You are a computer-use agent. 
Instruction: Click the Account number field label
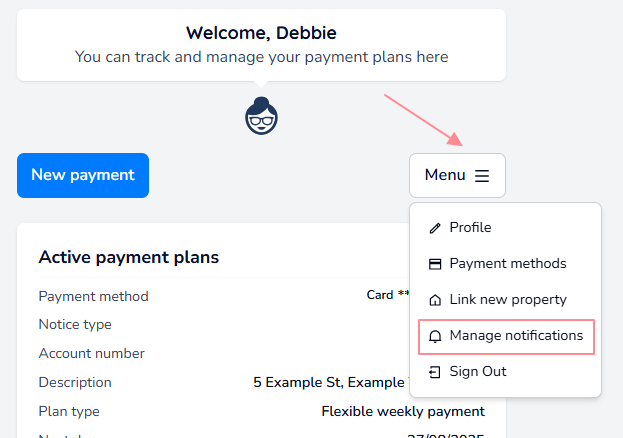(x=91, y=353)
